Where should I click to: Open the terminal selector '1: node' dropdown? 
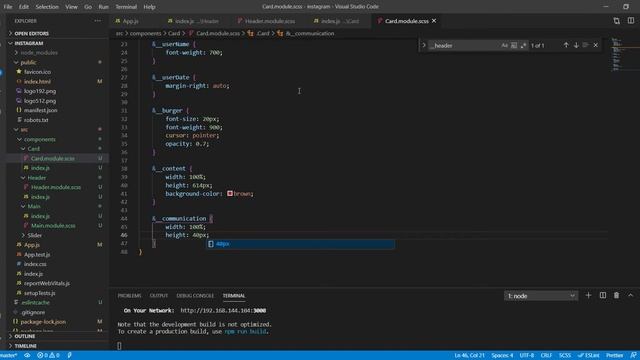(x=541, y=296)
